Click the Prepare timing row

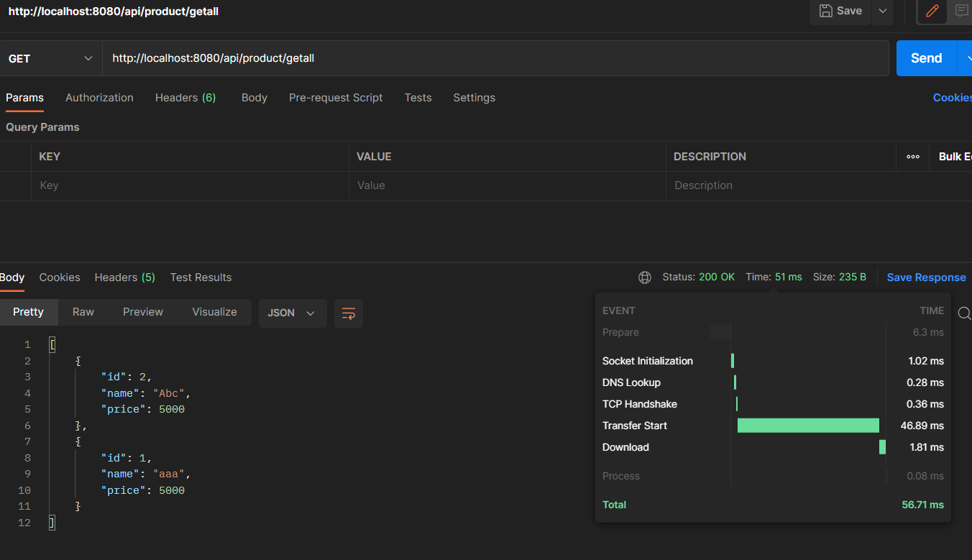(x=773, y=332)
